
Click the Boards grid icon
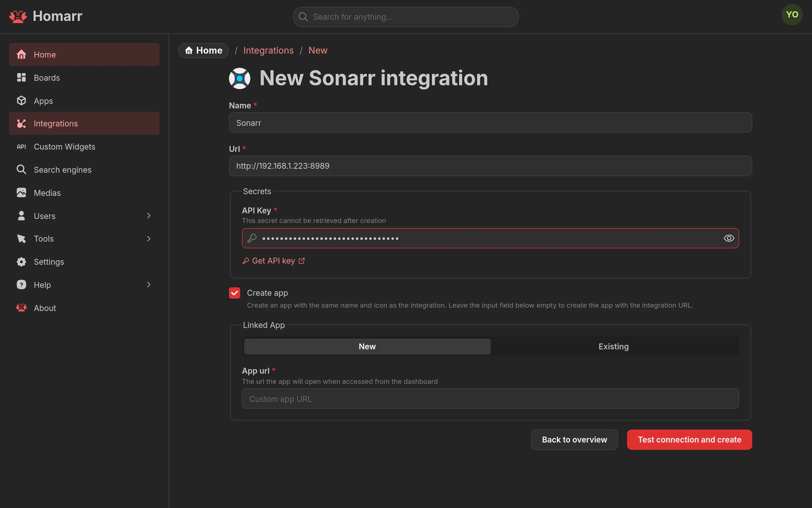click(x=21, y=78)
